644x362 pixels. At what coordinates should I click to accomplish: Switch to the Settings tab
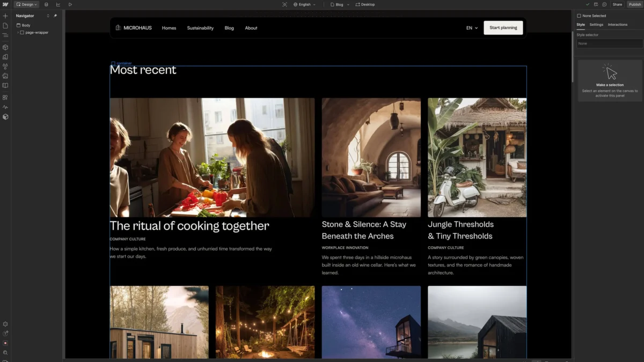596,24
